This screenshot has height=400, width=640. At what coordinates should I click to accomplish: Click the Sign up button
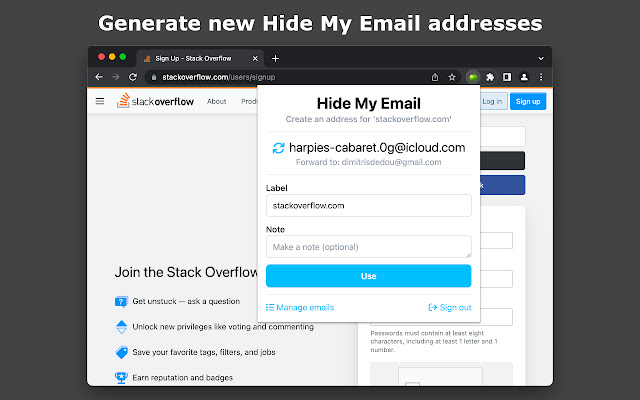[528, 101]
